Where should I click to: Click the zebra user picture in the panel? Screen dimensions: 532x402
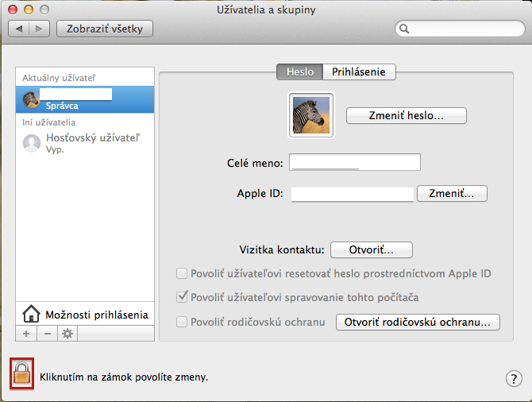311,115
